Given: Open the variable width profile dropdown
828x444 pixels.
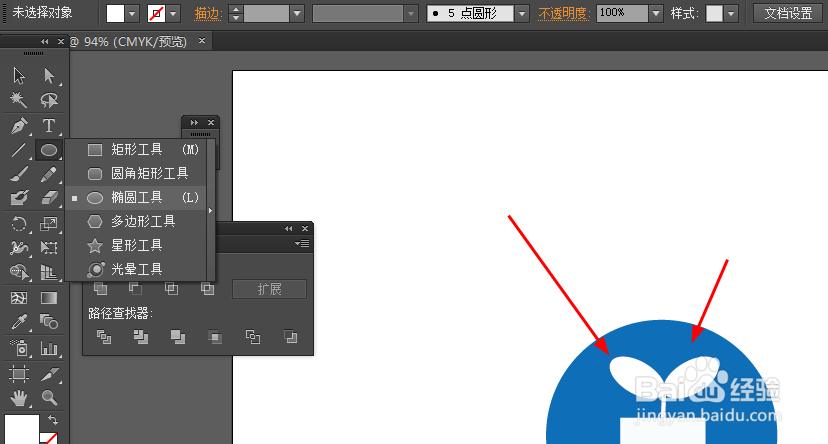Looking at the screenshot, I should click(x=411, y=14).
